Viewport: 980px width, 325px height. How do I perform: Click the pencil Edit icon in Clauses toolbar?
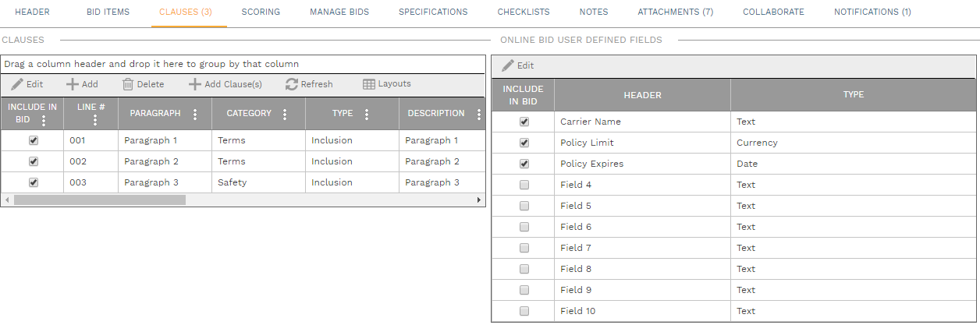pyautogui.click(x=17, y=84)
